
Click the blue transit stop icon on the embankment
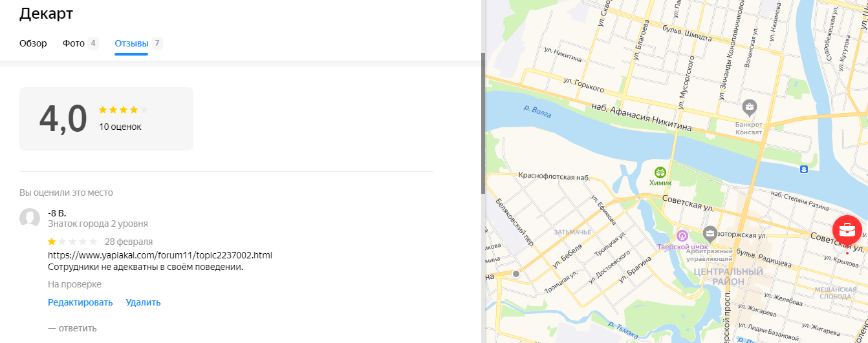tap(803, 169)
